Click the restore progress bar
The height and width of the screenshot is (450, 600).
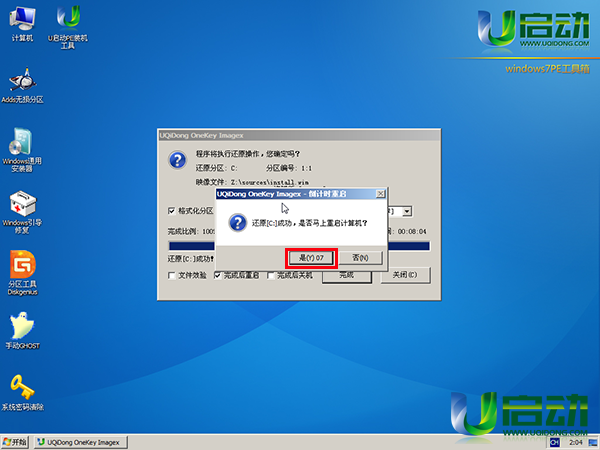(x=299, y=246)
